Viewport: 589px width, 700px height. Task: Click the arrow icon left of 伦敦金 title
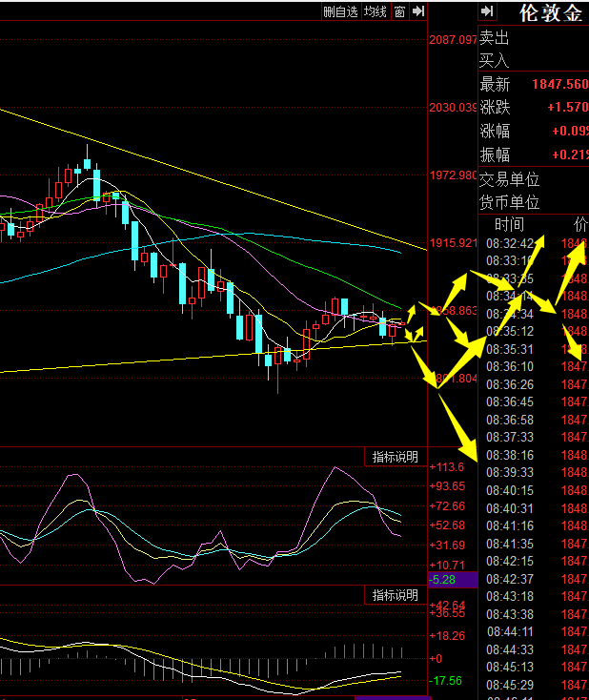tap(487, 11)
